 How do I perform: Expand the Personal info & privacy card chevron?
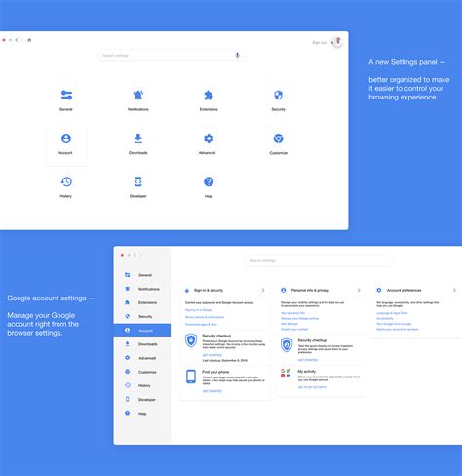click(x=359, y=290)
